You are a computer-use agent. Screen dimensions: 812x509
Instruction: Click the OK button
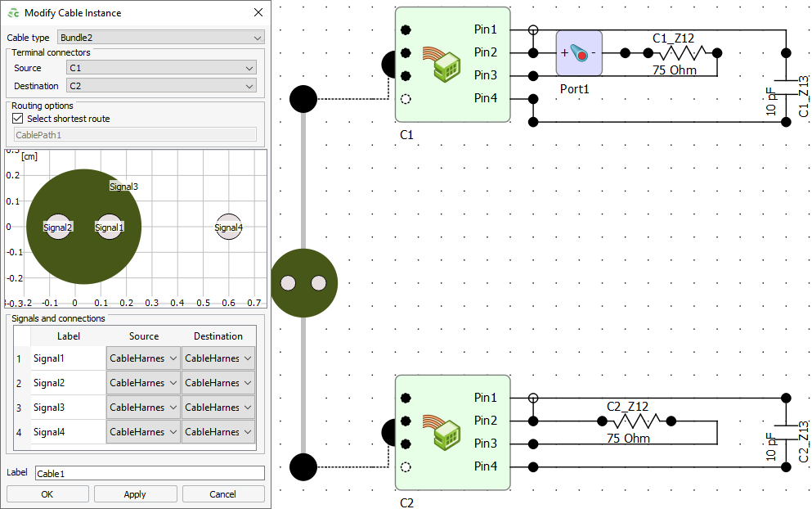coord(47,494)
